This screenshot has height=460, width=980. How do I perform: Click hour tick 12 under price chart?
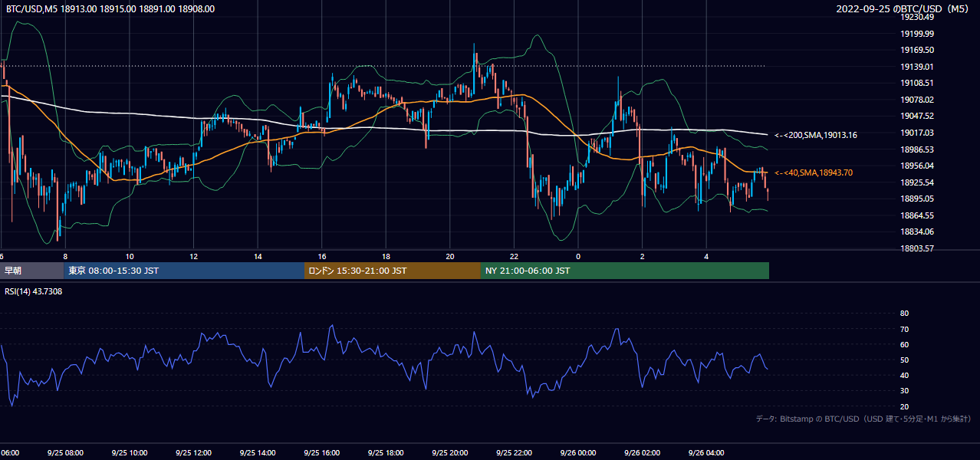pos(193,256)
